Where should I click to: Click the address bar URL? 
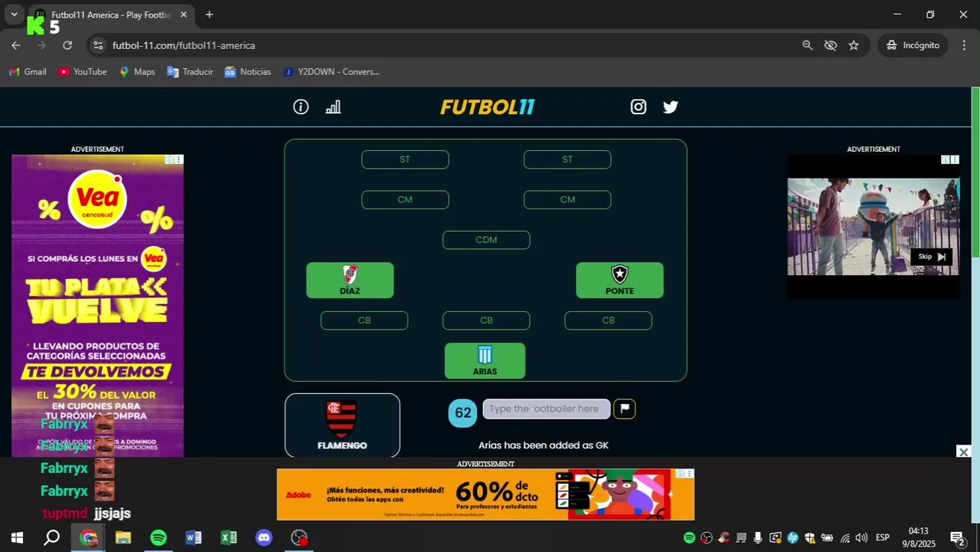point(183,45)
